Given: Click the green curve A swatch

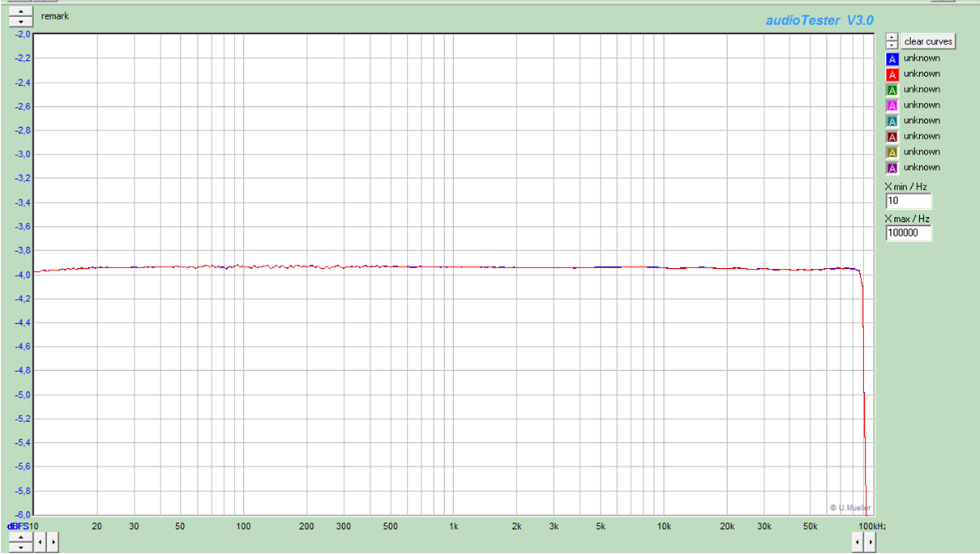Looking at the screenshot, I should point(892,90).
